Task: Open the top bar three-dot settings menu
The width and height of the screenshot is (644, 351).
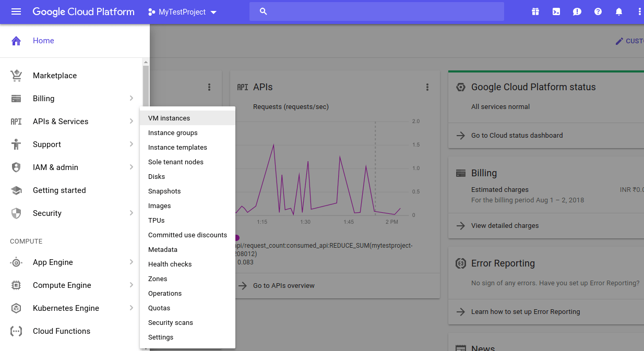Action: pyautogui.click(x=640, y=11)
